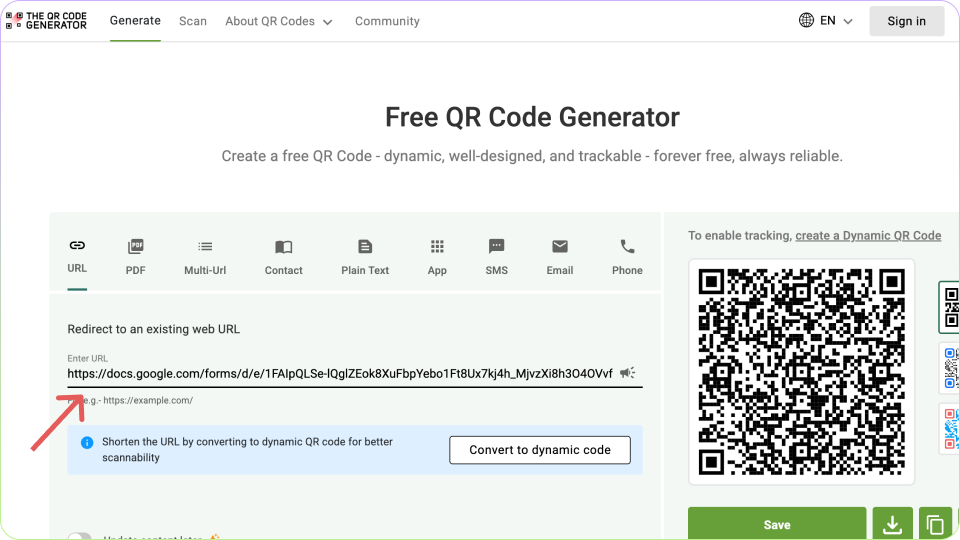Select the PDF QR type

(135, 257)
